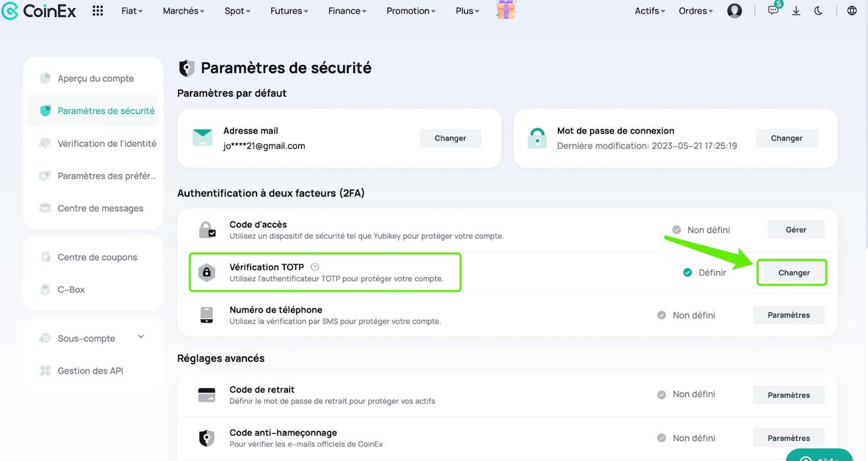This screenshot has height=461, width=868.
Task: Open the language globe icon
Action: coord(852,11)
